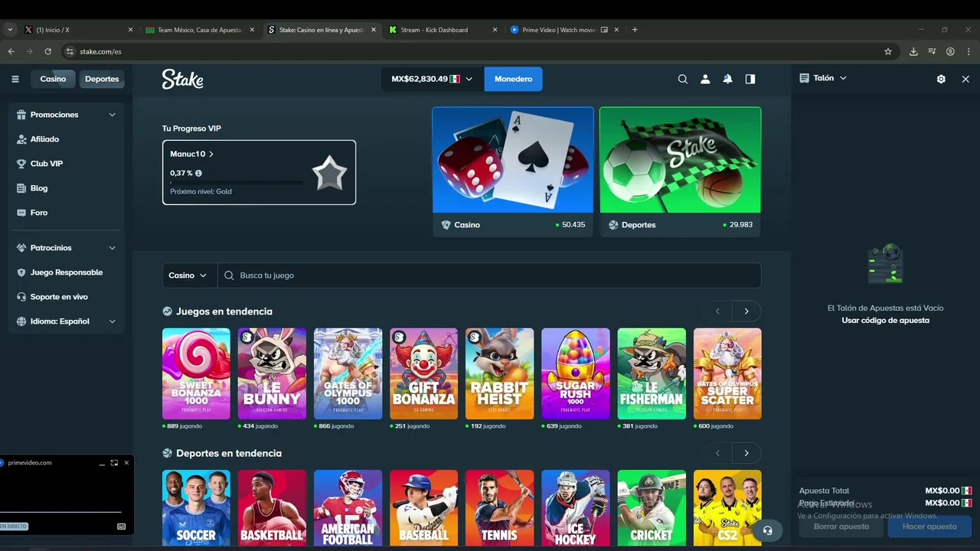The image size is (980, 551).
Task: Reload the stake.com page
Action: click(x=47, y=51)
